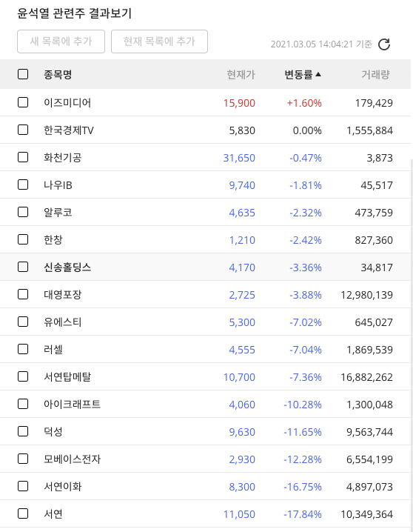The height and width of the screenshot is (532, 413).
Task: Check the 한창 row checkbox
Action: (x=23, y=240)
